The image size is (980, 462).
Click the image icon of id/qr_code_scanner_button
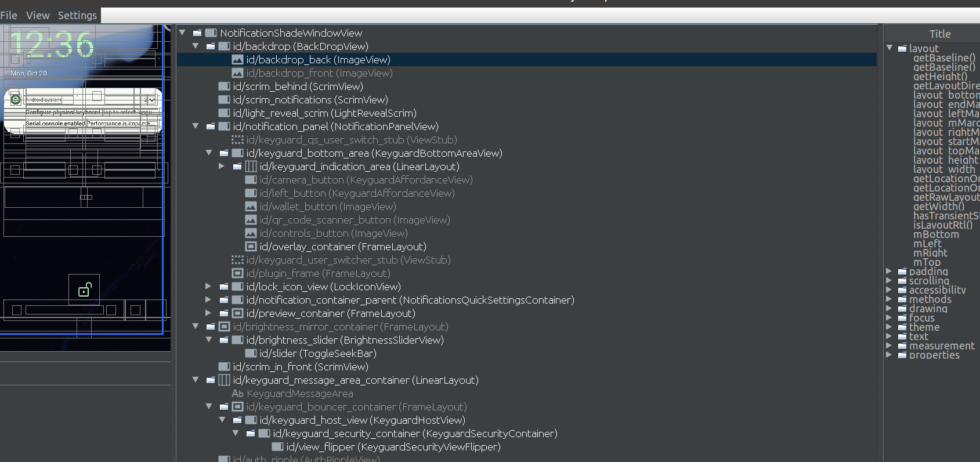[251, 220]
